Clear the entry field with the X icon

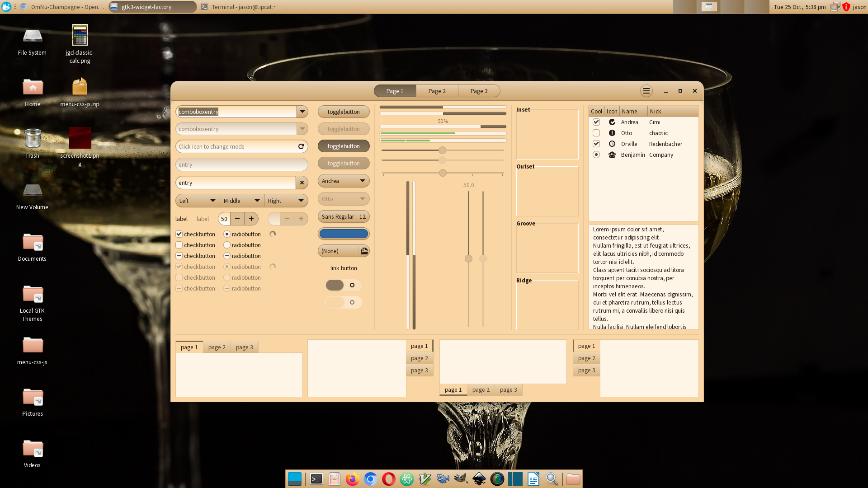[302, 183]
